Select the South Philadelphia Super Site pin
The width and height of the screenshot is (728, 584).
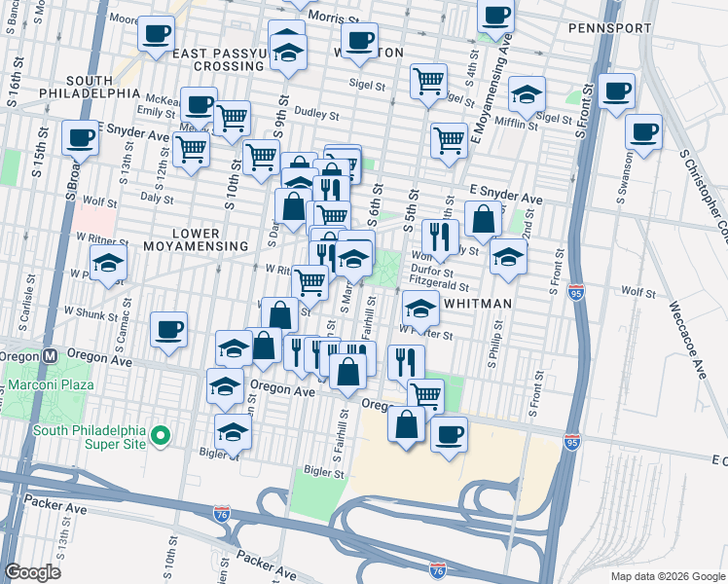pyautogui.click(x=161, y=437)
